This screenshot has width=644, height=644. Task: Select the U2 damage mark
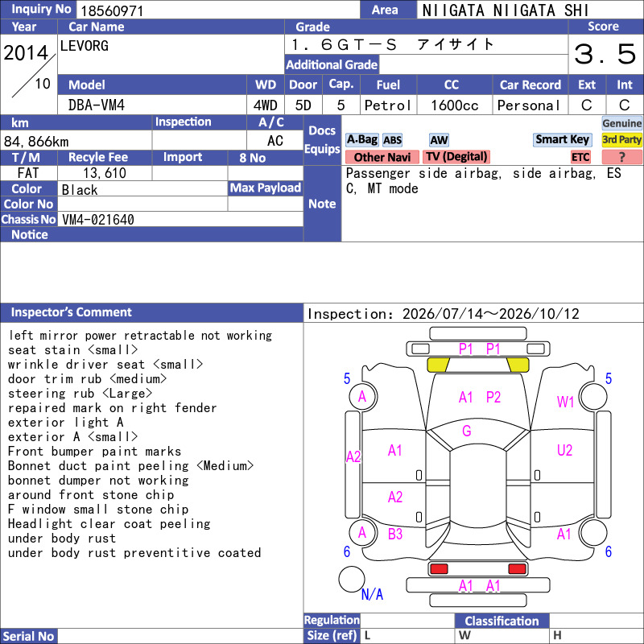[565, 451]
